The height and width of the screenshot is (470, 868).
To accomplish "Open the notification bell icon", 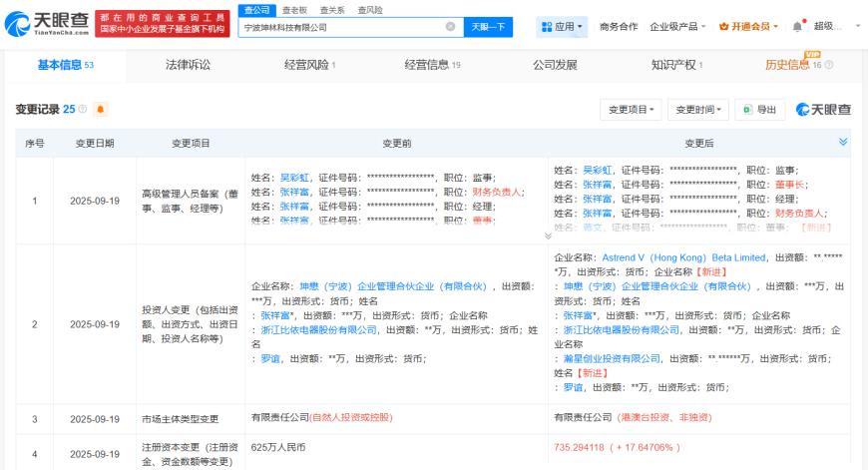I will point(797,26).
